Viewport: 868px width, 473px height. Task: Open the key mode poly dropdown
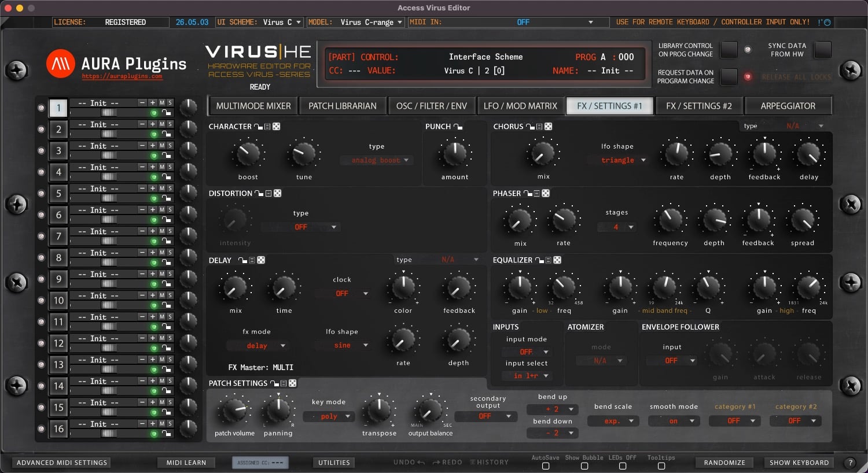(x=329, y=416)
